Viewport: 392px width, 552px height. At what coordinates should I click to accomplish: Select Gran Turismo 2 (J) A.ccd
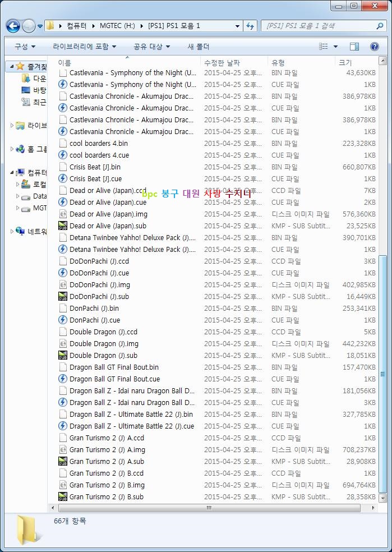107,438
